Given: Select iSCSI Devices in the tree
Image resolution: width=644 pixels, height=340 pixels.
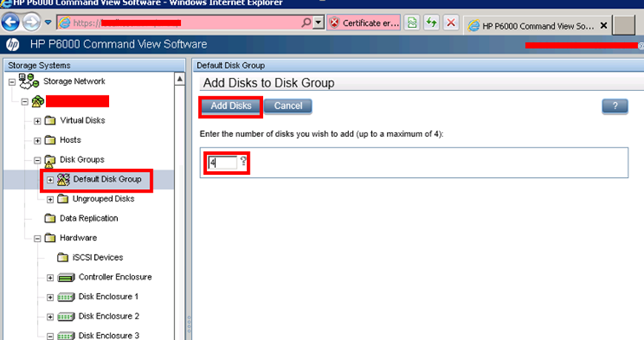Looking at the screenshot, I should point(98,258).
